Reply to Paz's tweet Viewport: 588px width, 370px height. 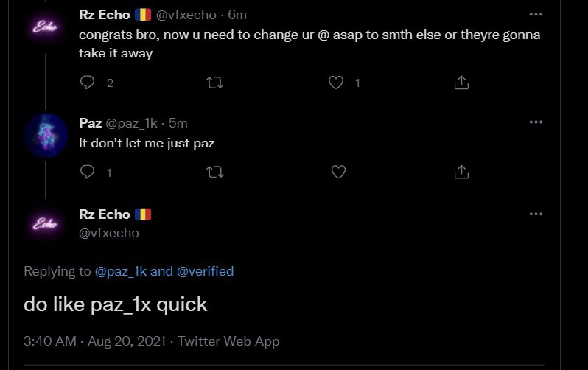[x=88, y=172]
